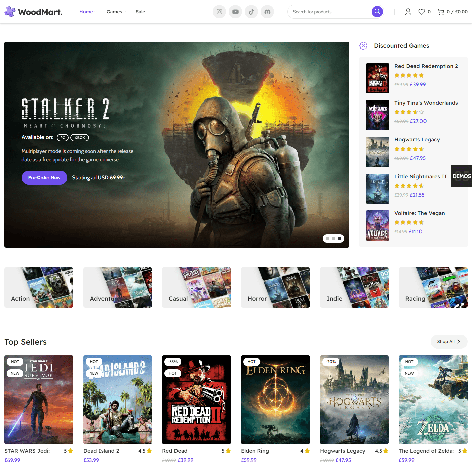The height and width of the screenshot is (476, 472).
Task: Click the -20% discount badge on Hogwarts Legacy
Action: pyautogui.click(x=331, y=362)
